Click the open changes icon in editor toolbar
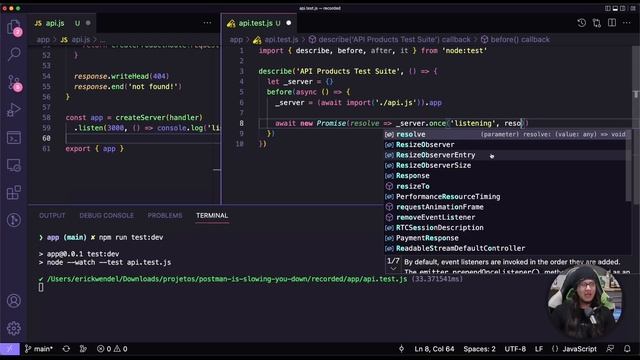Viewport: 640px width, 360px height. click(597, 23)
